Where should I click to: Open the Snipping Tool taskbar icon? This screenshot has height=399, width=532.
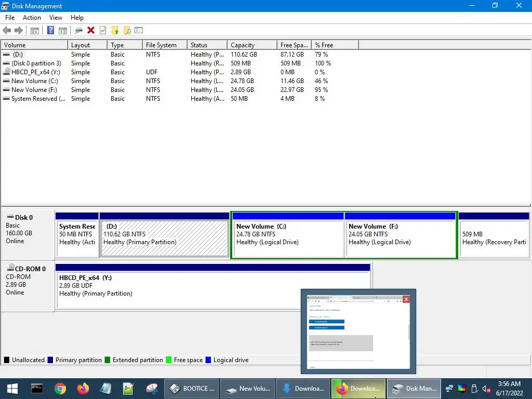(x=152, y=389)
